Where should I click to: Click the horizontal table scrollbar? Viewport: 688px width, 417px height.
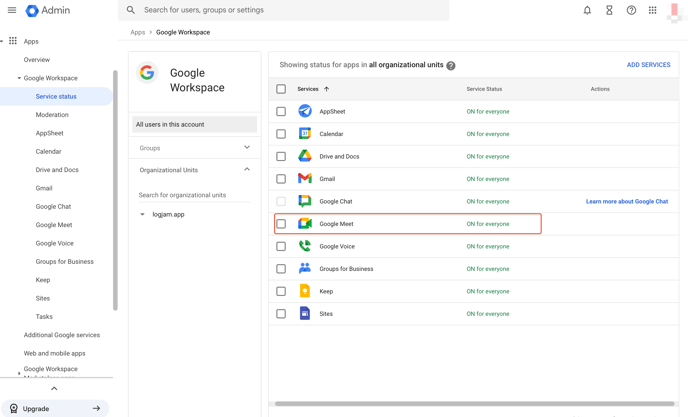(474, 403)
